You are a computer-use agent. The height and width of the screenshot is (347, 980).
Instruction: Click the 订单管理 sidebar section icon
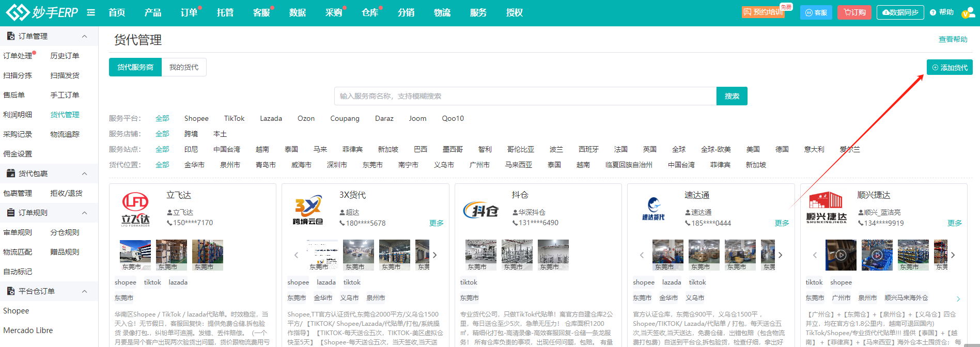pos(10,36)
